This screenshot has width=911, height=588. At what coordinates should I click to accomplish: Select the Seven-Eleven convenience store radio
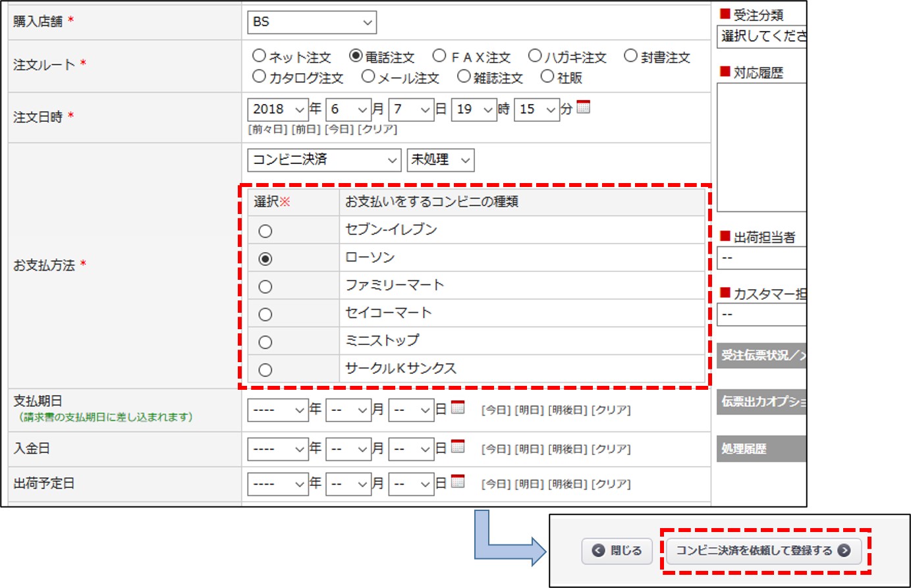[x=265, y=231]
